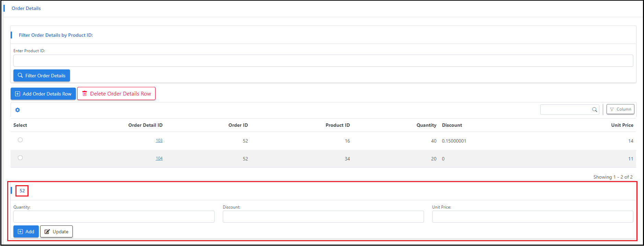Click unit price cell 11
This screenshot has width=644, height=246.
pyautogui.click(x=631, y=159)
